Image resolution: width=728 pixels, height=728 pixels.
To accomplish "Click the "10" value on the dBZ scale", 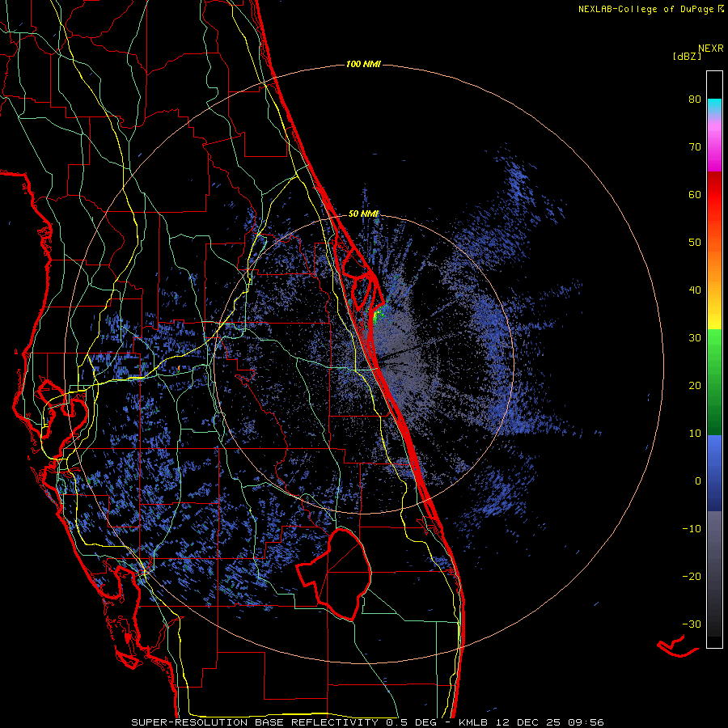I will [695, 434].
